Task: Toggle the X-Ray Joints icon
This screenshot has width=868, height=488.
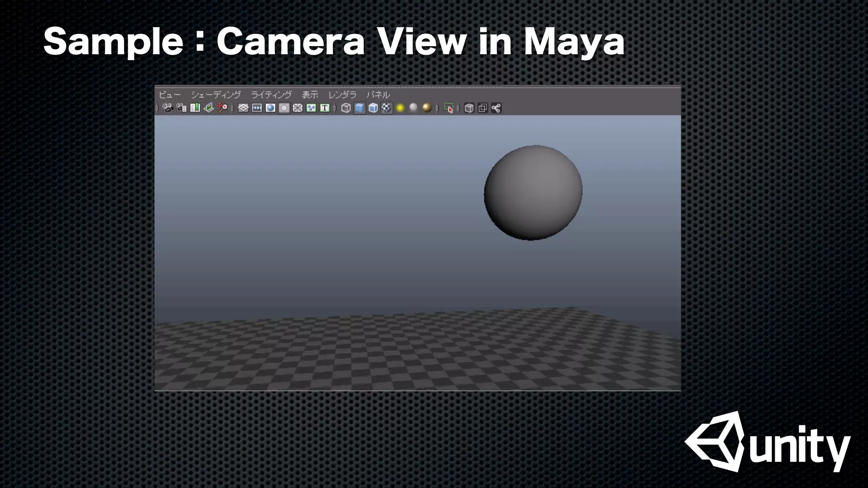Action: click(x=496, y=108)
